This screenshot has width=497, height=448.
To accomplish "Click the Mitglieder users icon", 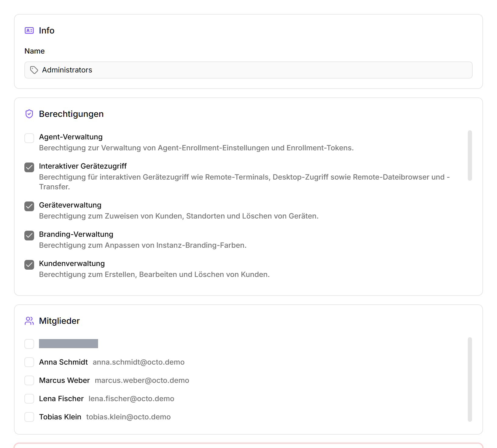I will tap(29, 321).
